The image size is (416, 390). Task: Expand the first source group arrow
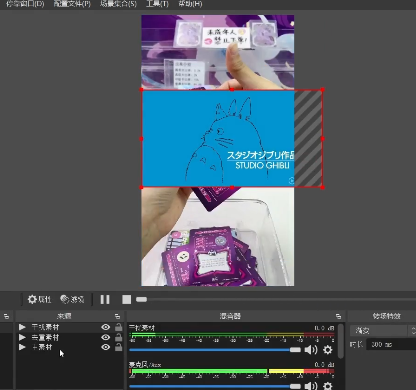[22, 327]
